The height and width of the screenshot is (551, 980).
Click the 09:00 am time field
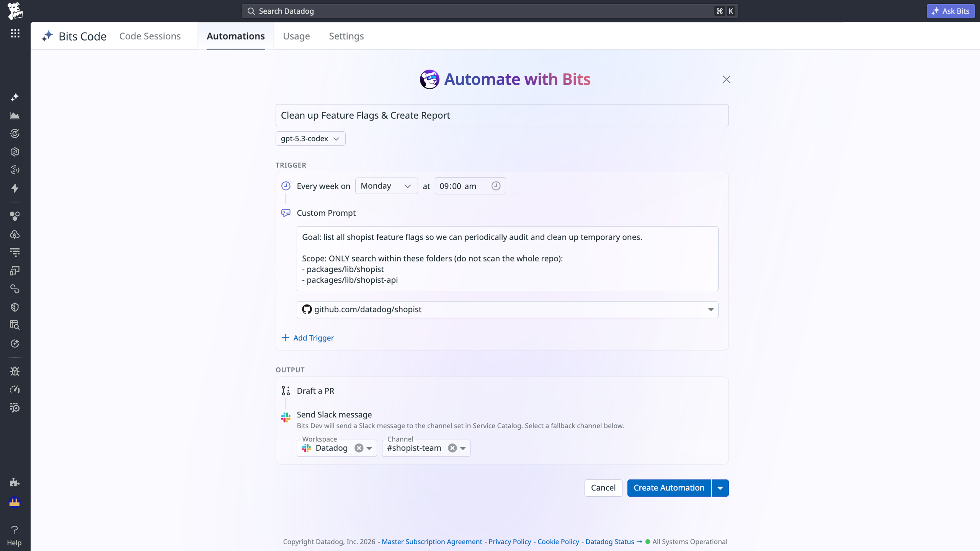470,186
